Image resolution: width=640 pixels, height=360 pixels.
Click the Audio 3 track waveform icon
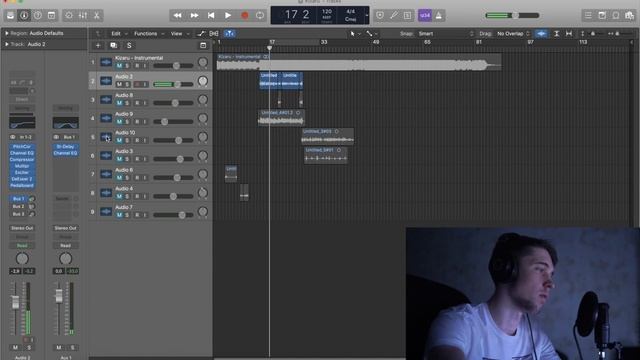coord(106,156)
